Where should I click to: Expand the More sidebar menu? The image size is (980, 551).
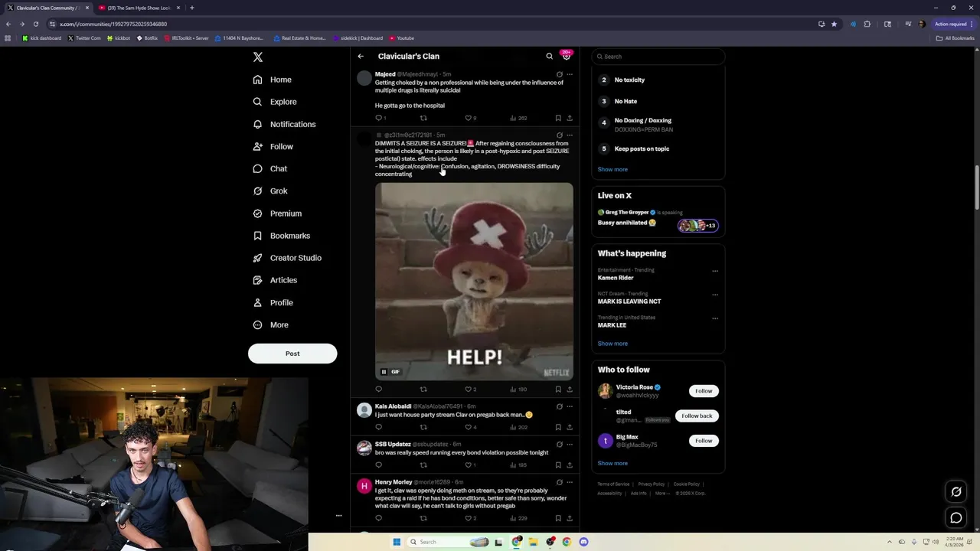click(271, 324)
